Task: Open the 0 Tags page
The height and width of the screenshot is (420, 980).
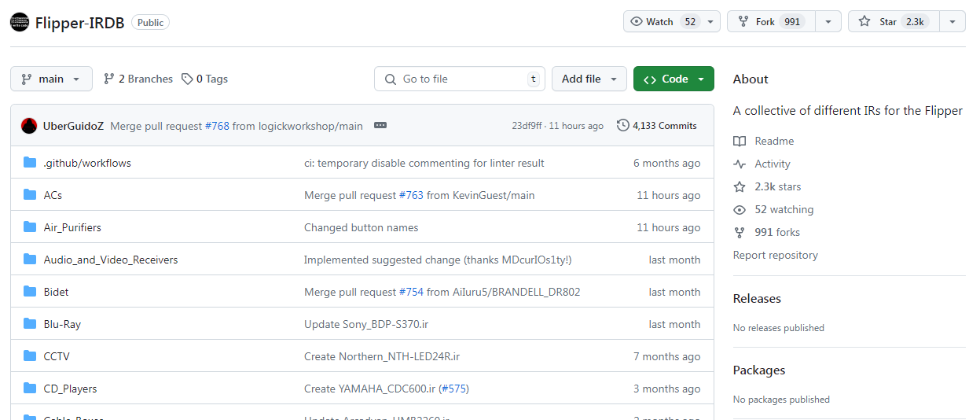Action: [x=204, y=79]
